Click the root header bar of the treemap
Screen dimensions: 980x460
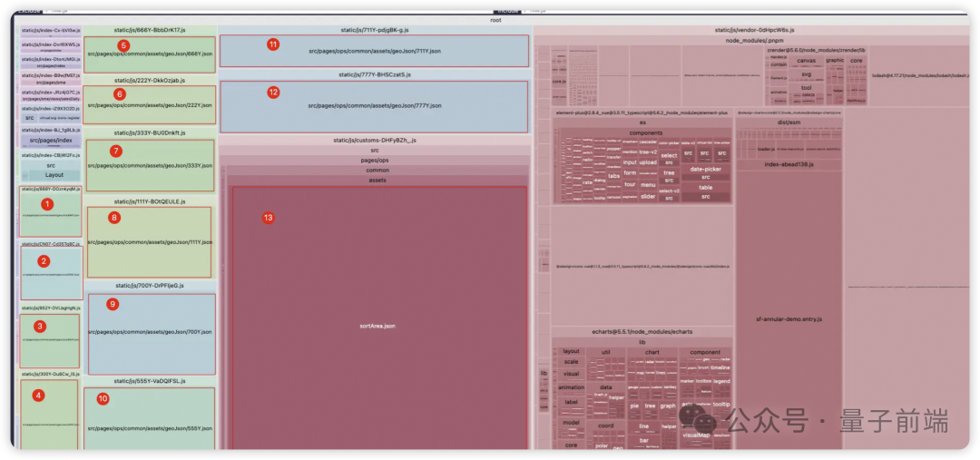[x=495, y=21]
